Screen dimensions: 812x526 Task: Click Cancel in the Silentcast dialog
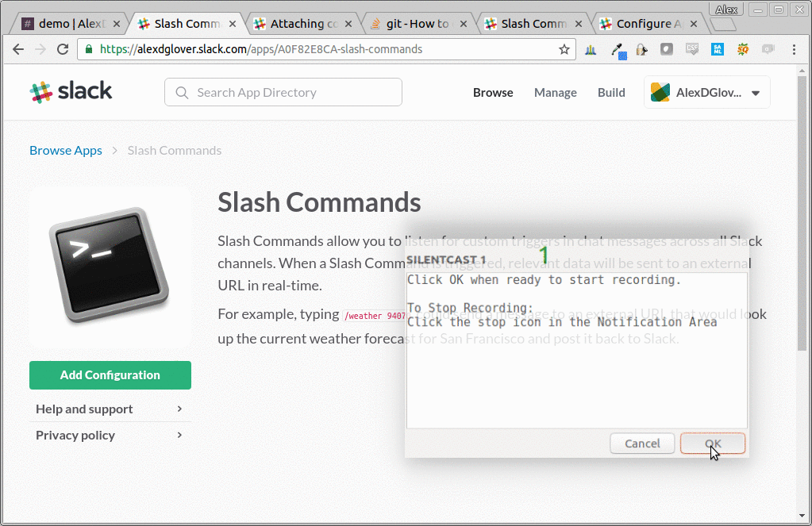642,443
